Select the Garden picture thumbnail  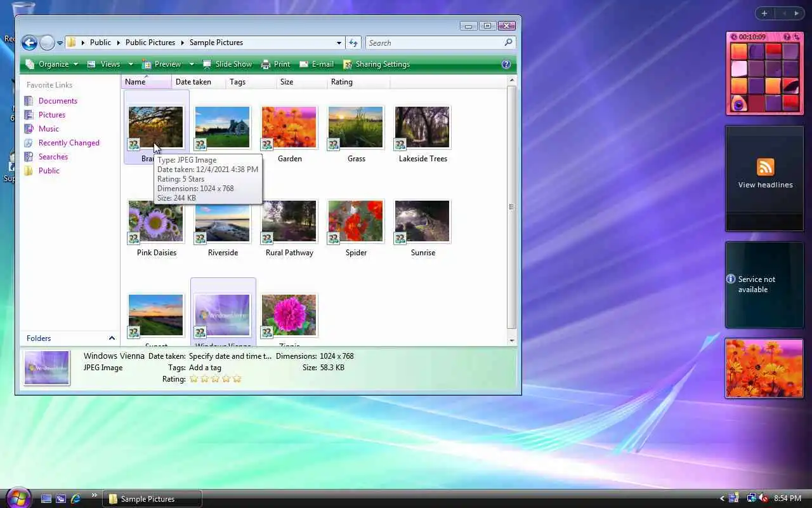pos(289,127)
